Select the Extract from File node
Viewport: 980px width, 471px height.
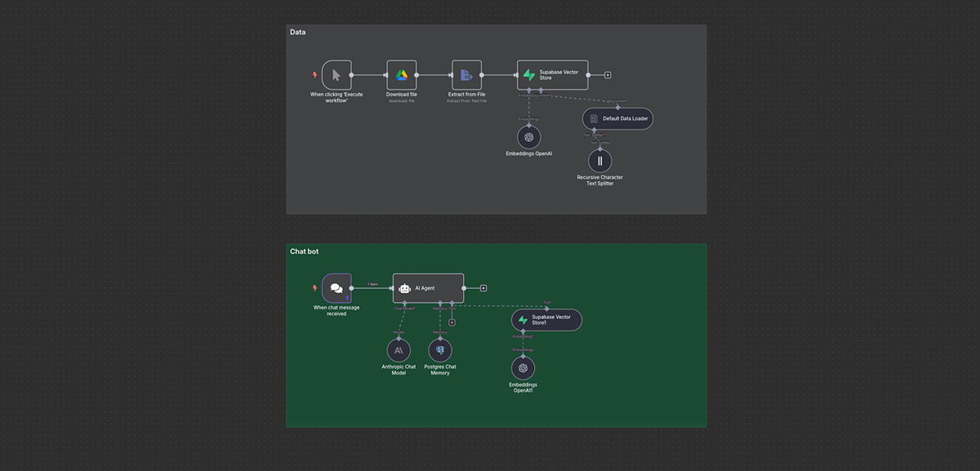pos(466,75)
